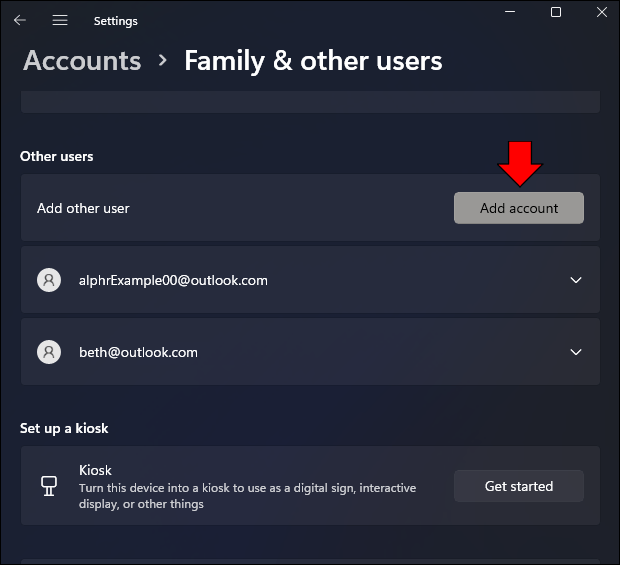Screen dimensions: 620x565
Task: Select the alphrExample00@outlook.com user row
Action: (x=310, y=280)
